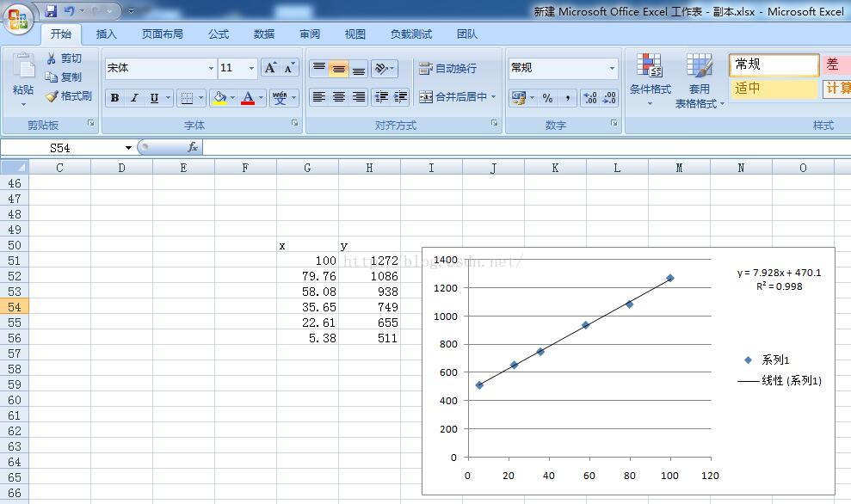
Task: Apply percent style
Action: (547, 98)
